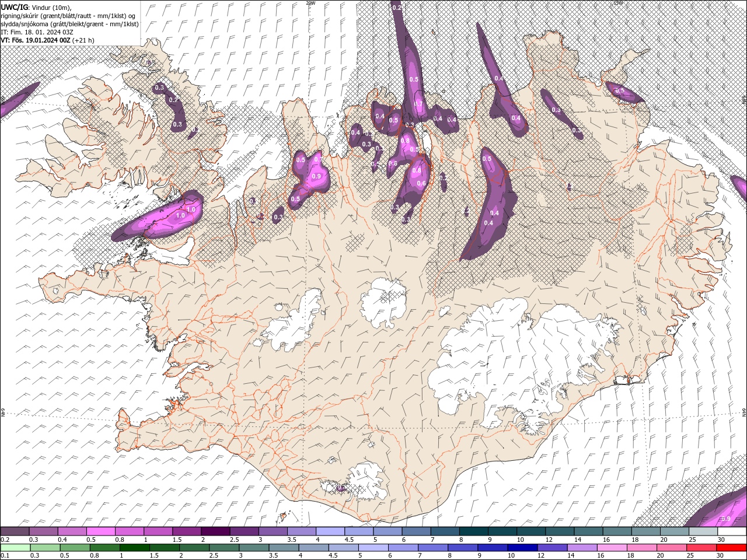The image size is (747, 560).
Task: Select the 12 violet swatch in lower legend row
Action: coord(552,548)
